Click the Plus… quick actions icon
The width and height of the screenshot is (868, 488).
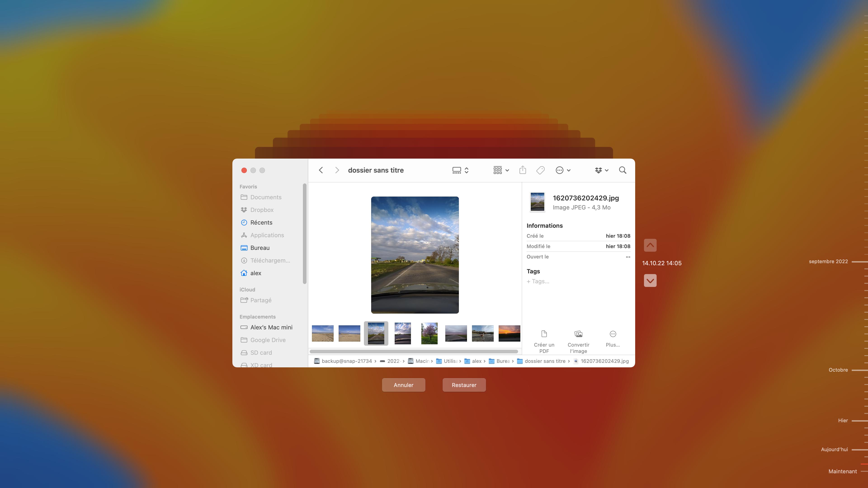tap(613, 334)
